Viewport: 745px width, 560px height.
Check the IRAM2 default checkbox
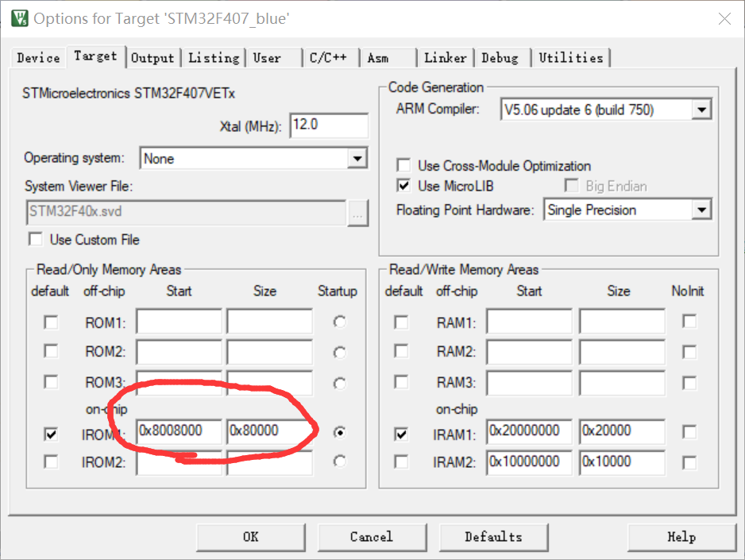401,462
